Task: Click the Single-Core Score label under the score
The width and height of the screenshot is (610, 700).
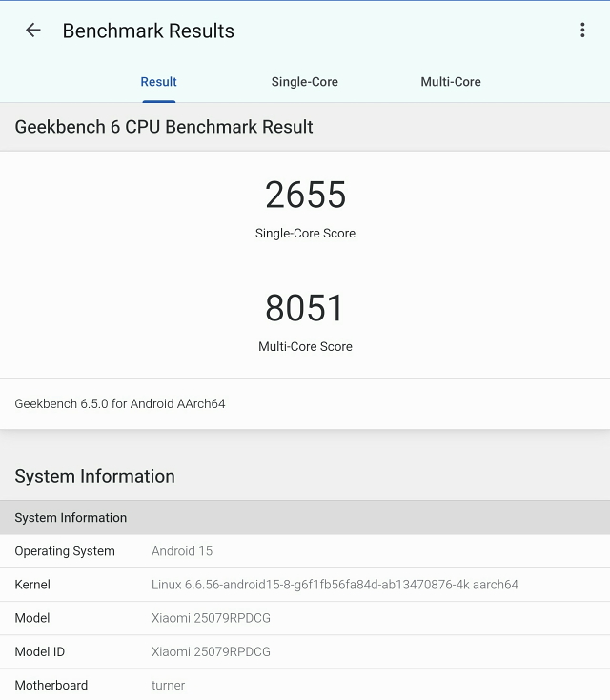Action: 305,234
